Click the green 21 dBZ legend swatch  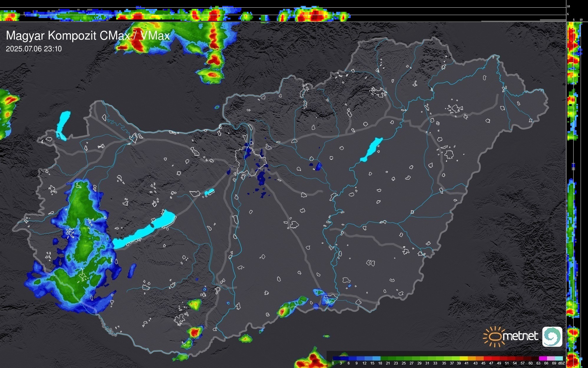pos(392,359)
